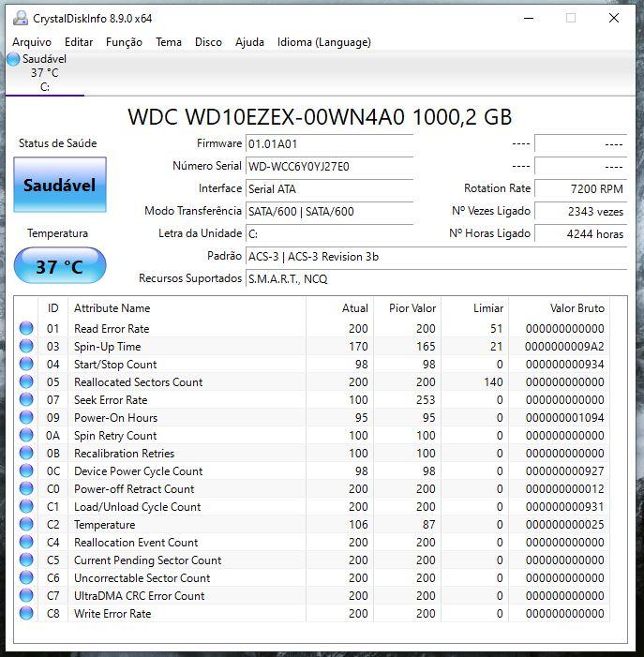Minimize the CrystalDiskInfo window

pos(529,18)
